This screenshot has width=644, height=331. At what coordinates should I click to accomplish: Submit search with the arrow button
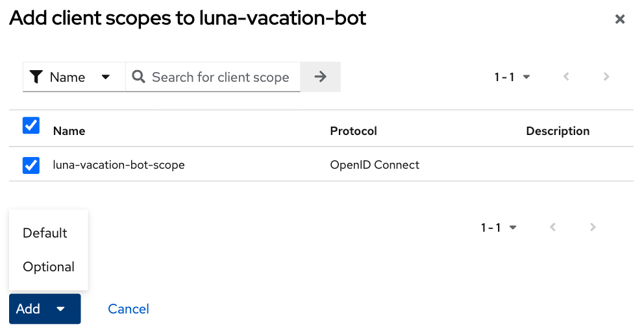point(320,77)
